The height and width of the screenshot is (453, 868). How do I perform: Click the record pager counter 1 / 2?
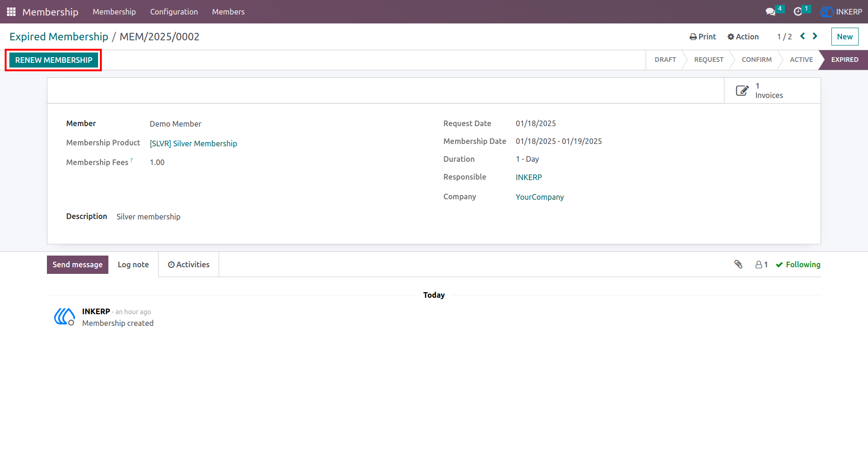[x=784, y=37]
